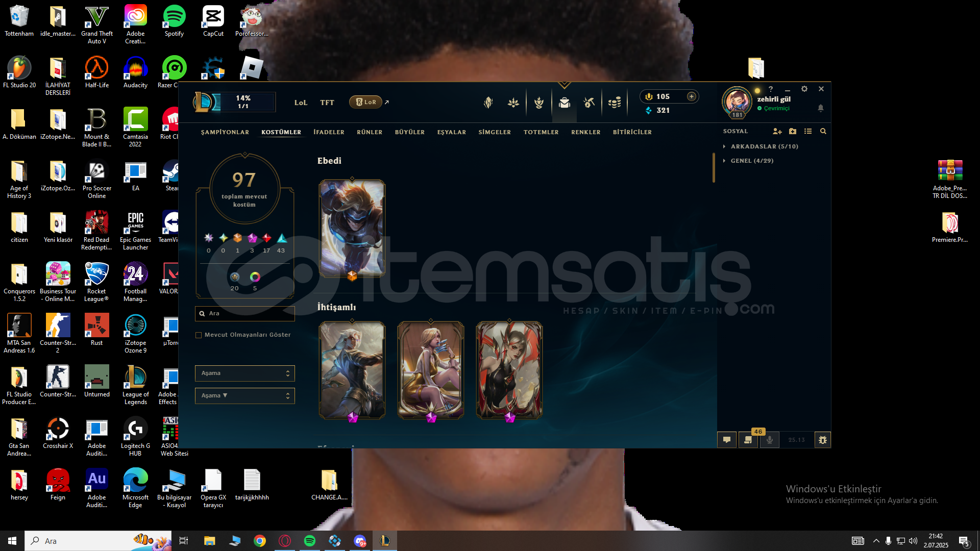Open Chrome from the taskbar

[x=260, y=541]
